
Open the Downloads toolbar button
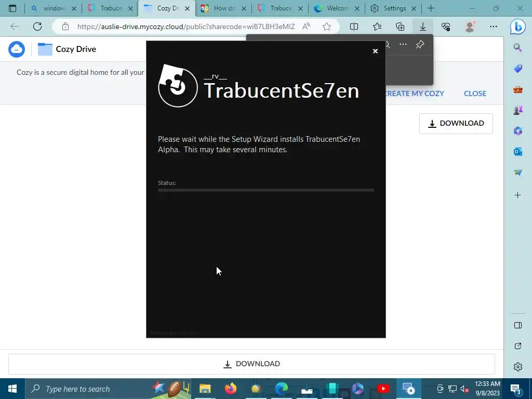click(x=423, y=26)
